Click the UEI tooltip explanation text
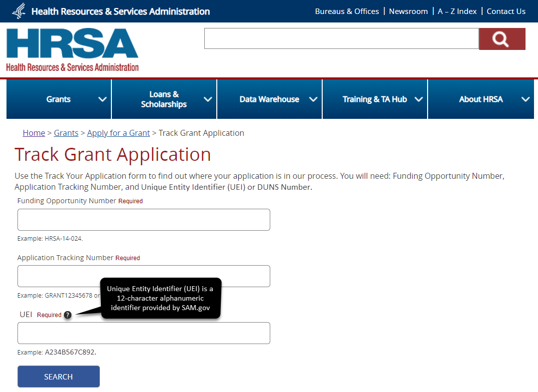This screenshot has height=392, width=538. [x=160, y=299]
